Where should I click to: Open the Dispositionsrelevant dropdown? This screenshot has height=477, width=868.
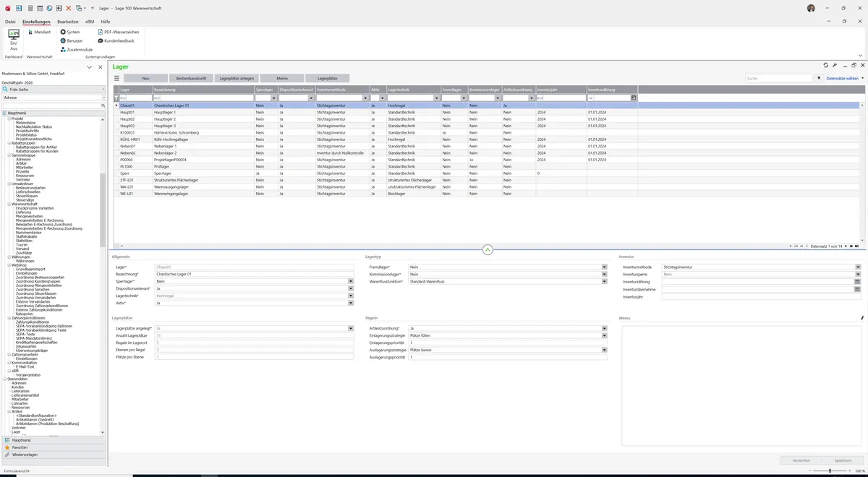coord(351,288)
